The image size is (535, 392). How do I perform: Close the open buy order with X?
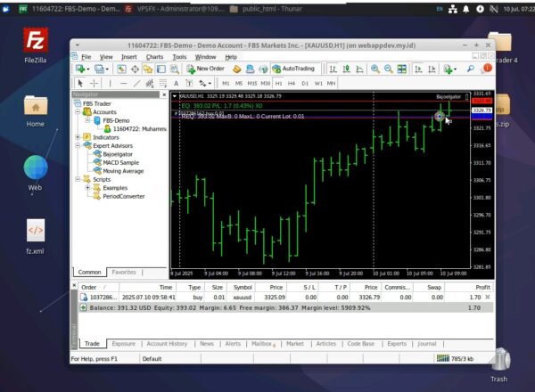pos(488,297)
